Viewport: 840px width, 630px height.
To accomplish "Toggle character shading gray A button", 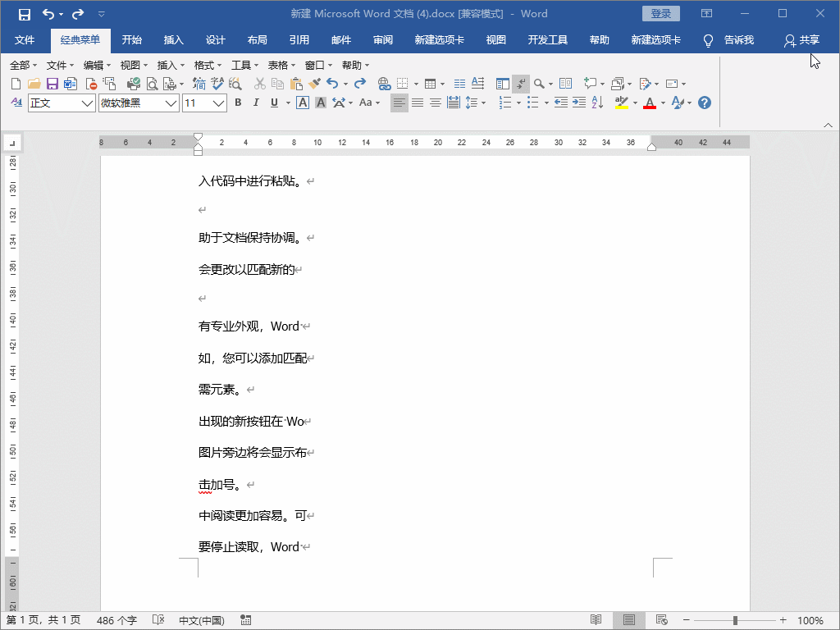I will click(x=321, y=103).
